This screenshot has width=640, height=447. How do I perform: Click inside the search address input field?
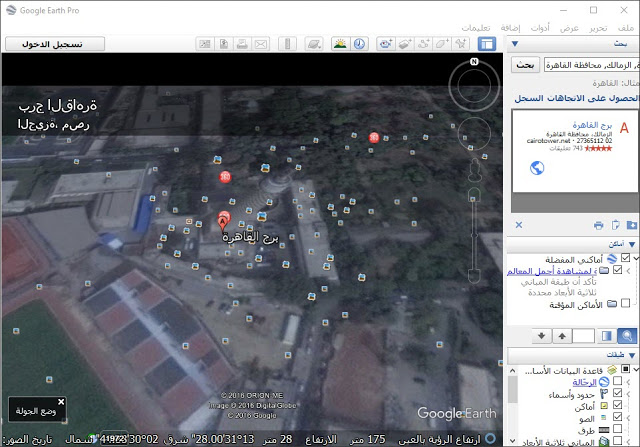[591, 65]
